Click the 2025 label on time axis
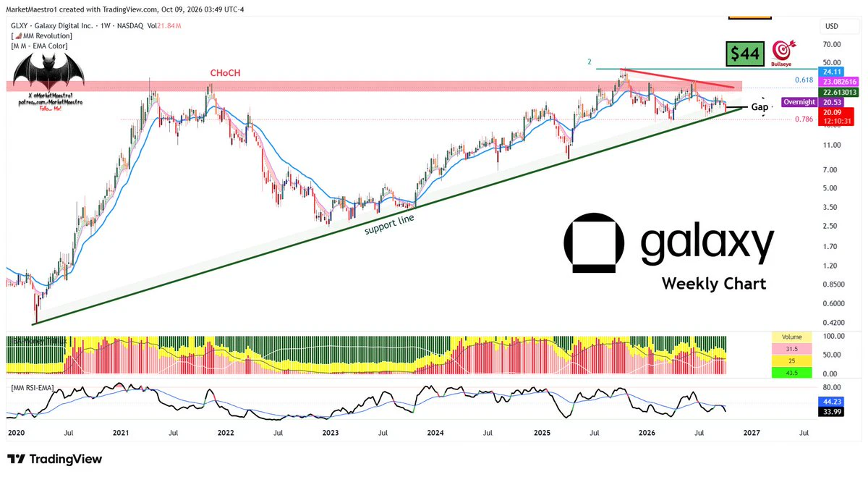This screenshot has width=868, height=477. pyautogui.click(x=541, y=433)
